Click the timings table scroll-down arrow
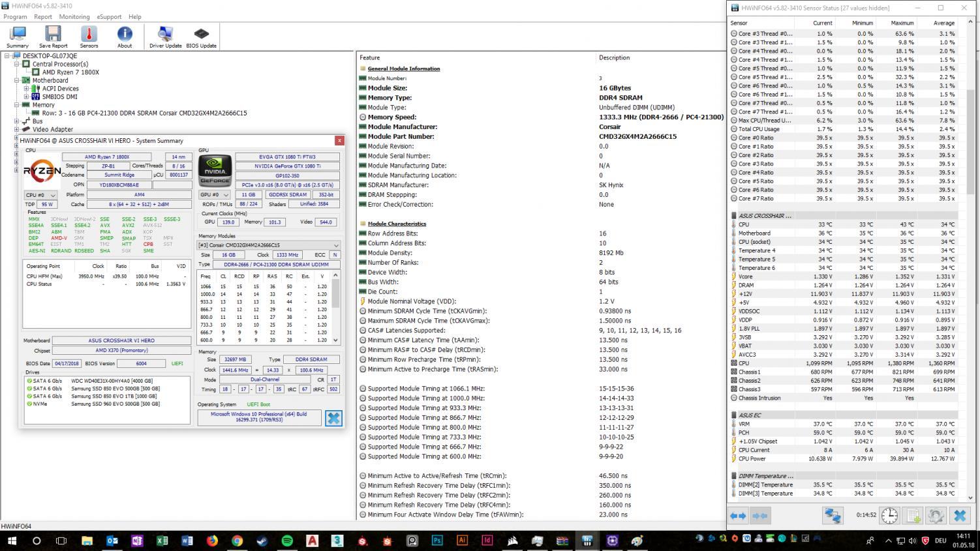The width and height of the screenshot is (980, 551). [336, 340]
